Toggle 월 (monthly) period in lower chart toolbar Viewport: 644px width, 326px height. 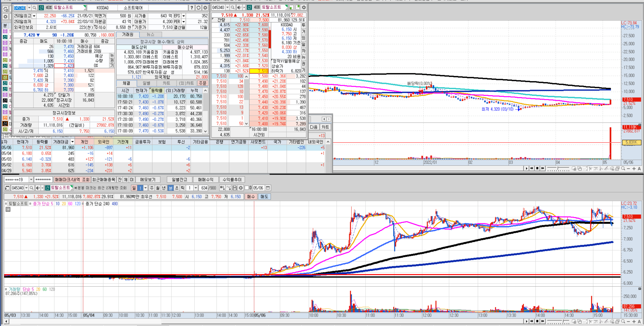(x=158, y=188)
